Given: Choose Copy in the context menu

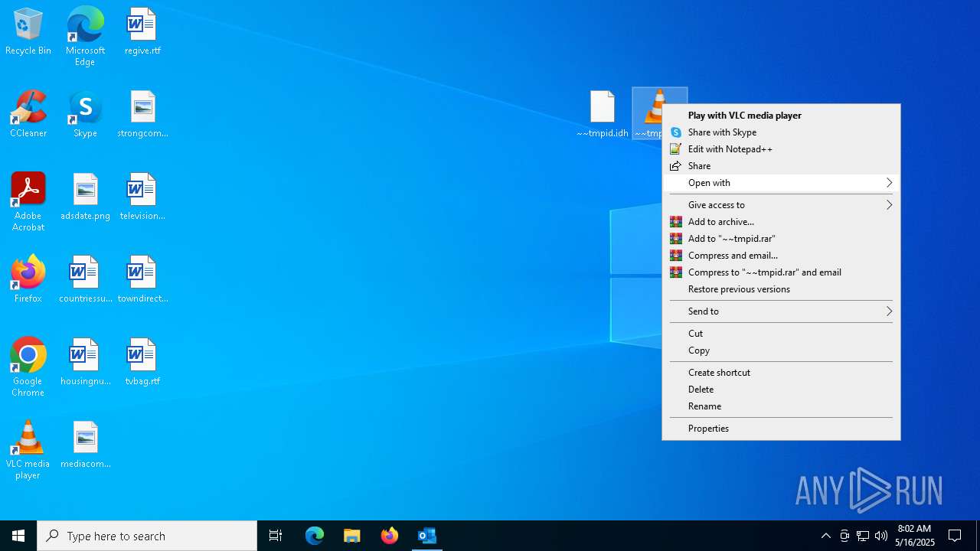Looking at the screenshot, I should coord(781,350).
